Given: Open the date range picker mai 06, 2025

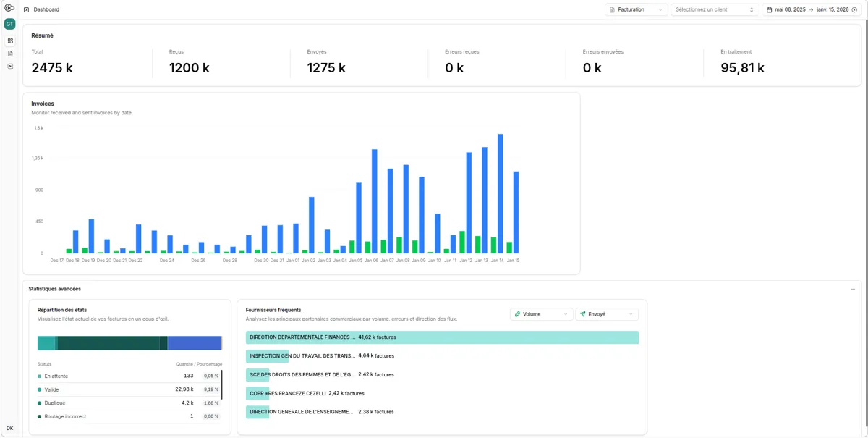Looking at the screenshot, I should (812, 9).
